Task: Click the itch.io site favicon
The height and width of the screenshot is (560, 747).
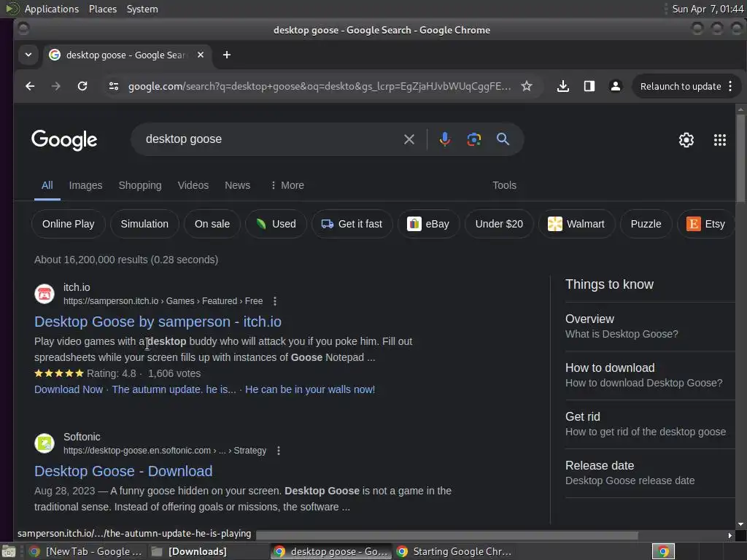Action: coord(44,294)
